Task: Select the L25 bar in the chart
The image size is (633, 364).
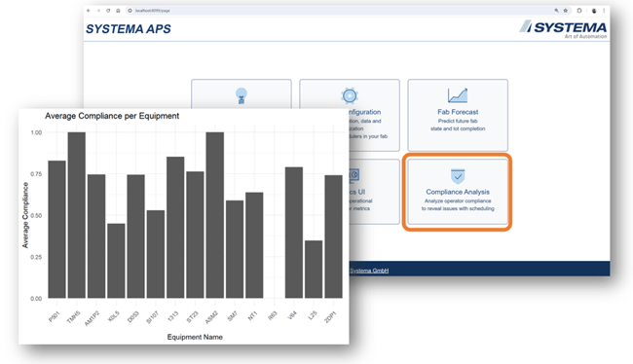Action: pos(314,270)
